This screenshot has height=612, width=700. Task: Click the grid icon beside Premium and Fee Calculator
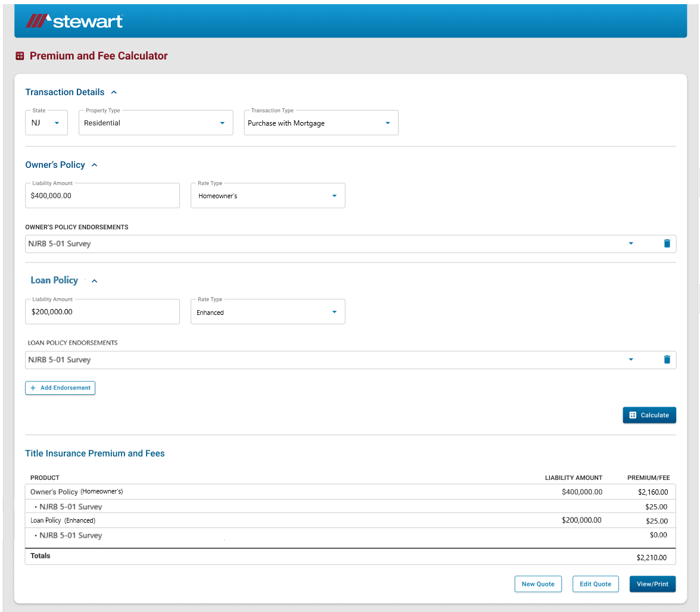(x=20, y=56)
